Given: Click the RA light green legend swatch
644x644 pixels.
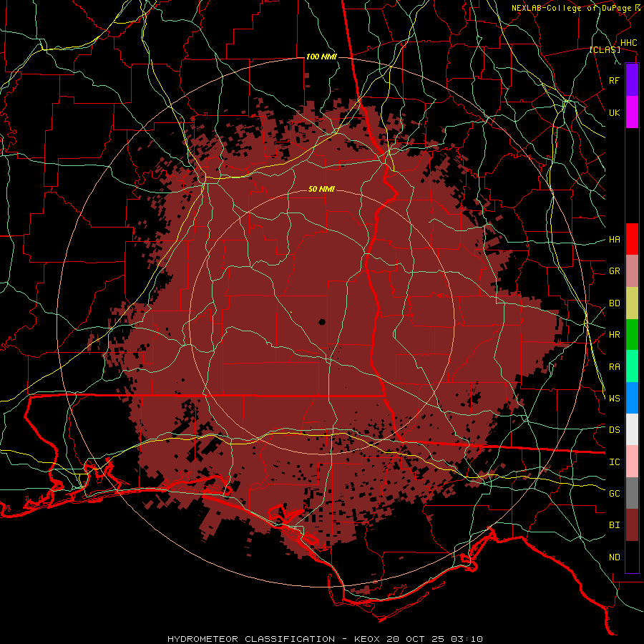Looking at the screenshot, I should click(x=632, y=366).
